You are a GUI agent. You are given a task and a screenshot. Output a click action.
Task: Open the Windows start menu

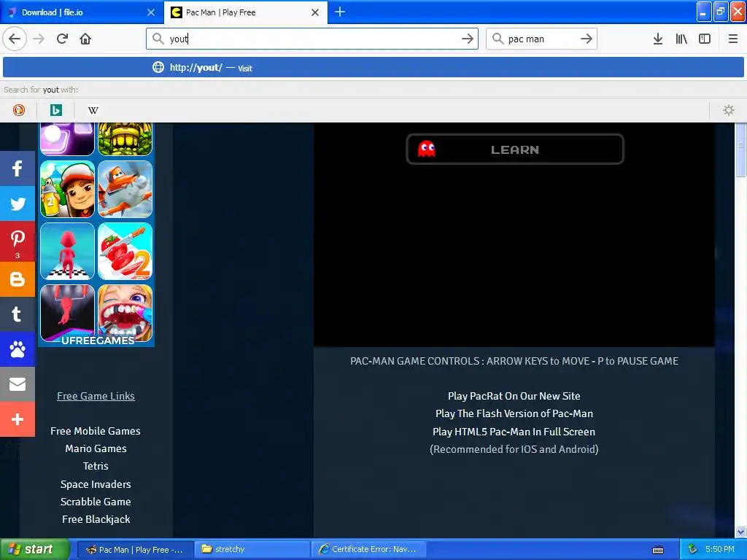click(34, 549)
